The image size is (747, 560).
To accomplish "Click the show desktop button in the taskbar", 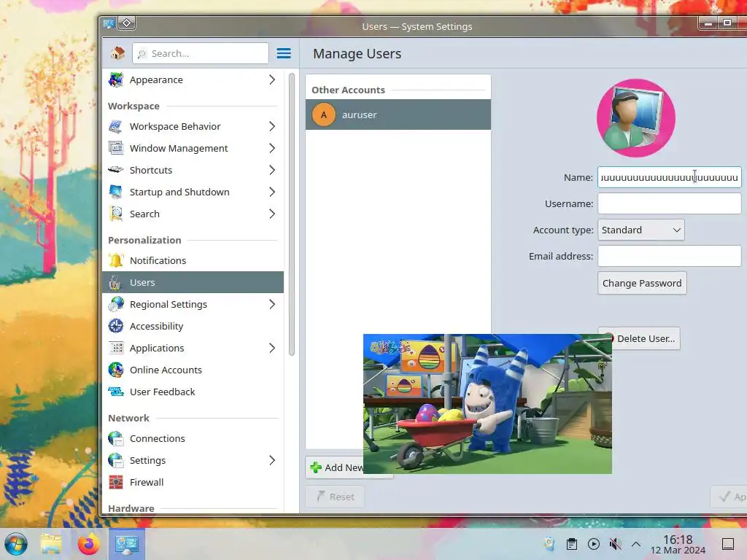I will (728, 544).
